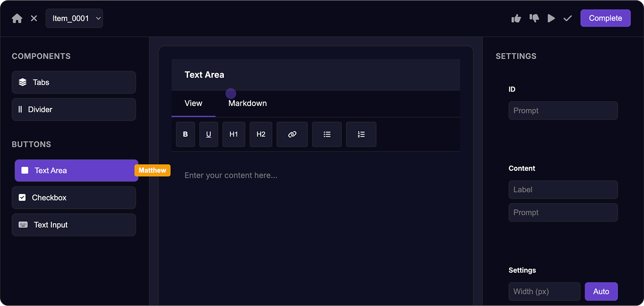Insert a link with the chain icon
644x306 pixels.
point(292,135)
